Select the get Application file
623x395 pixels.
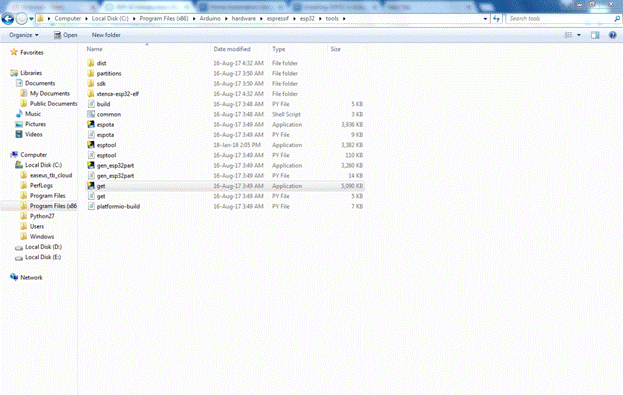pyautogui.click(x=225, y=186)
